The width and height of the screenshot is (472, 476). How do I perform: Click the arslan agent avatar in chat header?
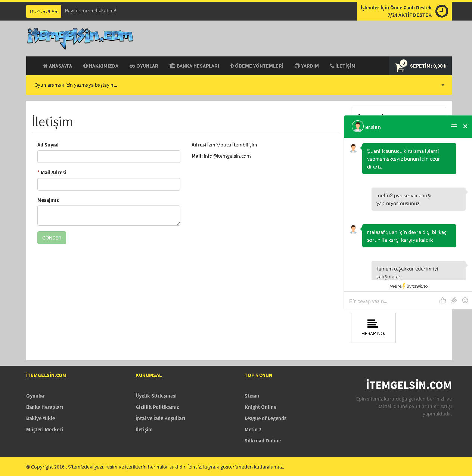click(357, 127)
